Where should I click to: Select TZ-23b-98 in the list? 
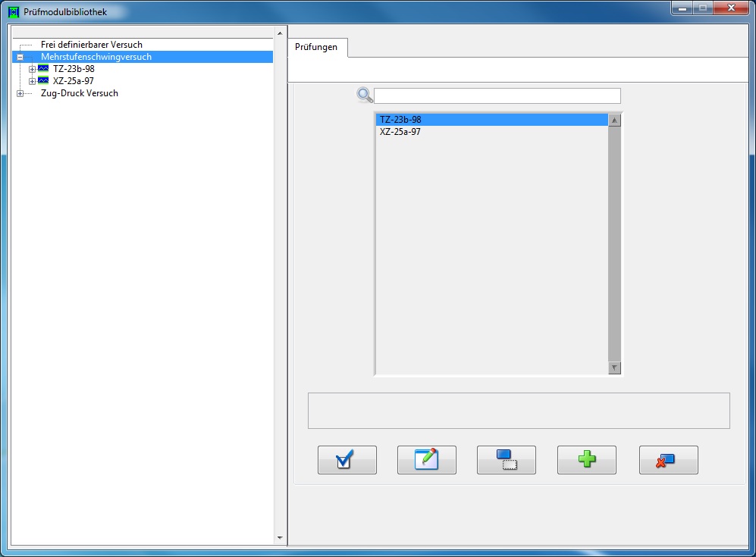(401, 119)
